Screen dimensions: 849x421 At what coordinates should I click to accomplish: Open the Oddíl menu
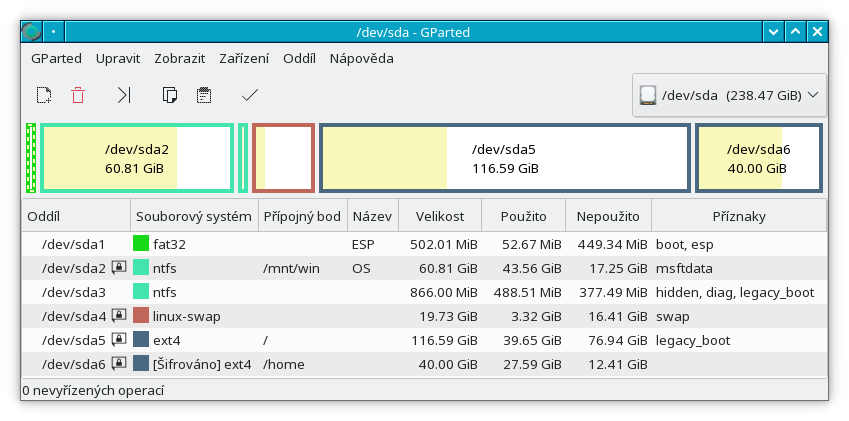(x=299, y=58)
